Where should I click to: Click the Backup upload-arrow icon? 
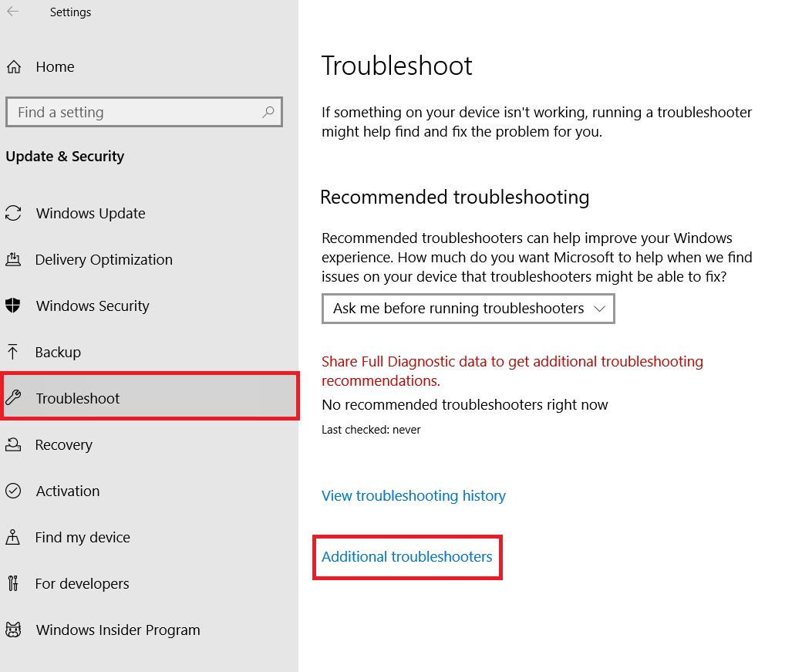pos(14,352)
